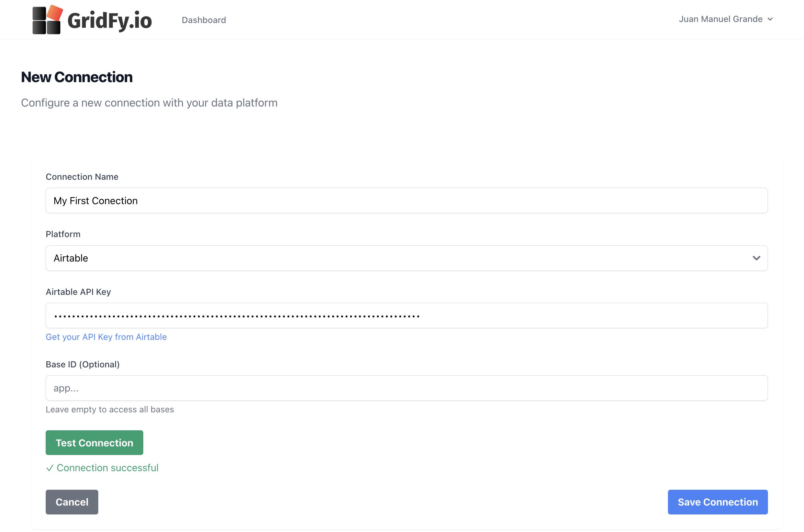Screen dimensions: 804x532
Task: Expand the chevron beside the user name
Action: coord(770,19)
